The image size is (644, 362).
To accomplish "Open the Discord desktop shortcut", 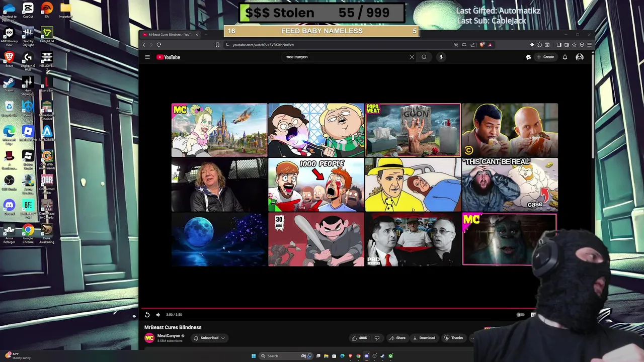I will click(x=9, y=207).
